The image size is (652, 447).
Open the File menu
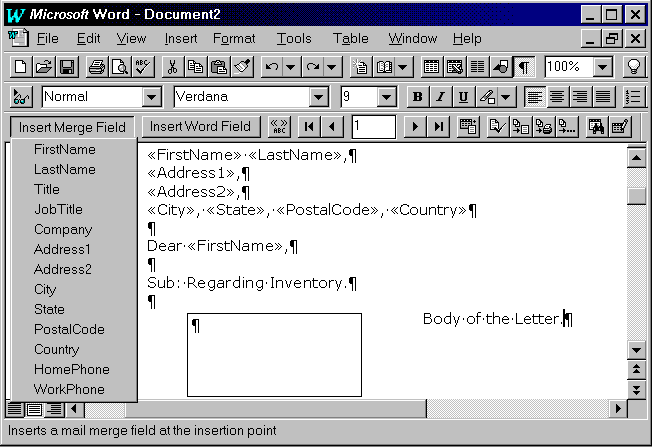[47, 38]
